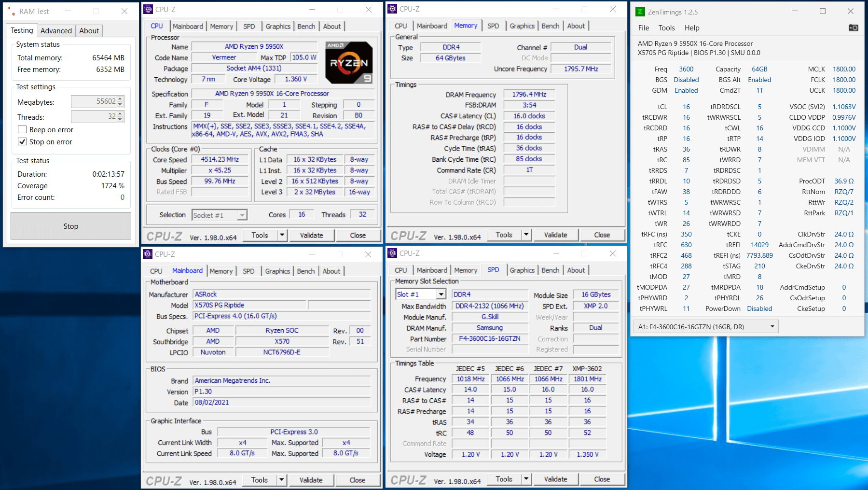This screenshot has height=490, width=868.
Task: Open the Socket #1 selection dropdown
Action: click(242, 215)
